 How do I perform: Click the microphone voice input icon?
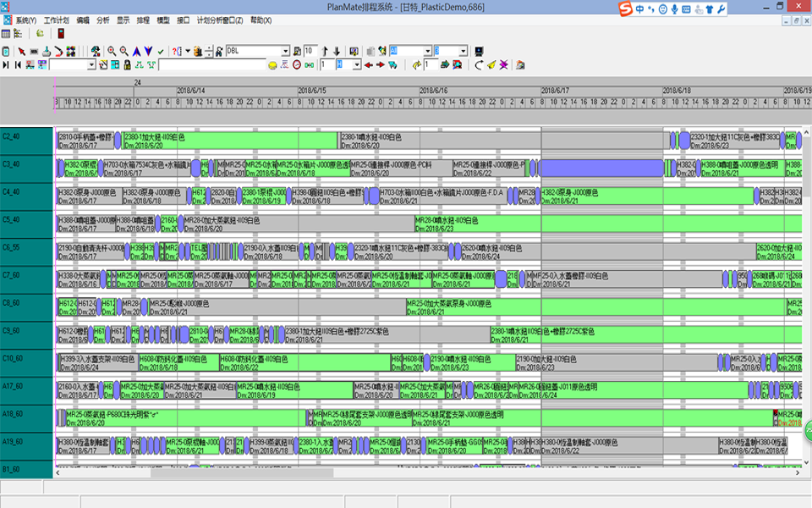pyautogui.click(x=674, y=8)
